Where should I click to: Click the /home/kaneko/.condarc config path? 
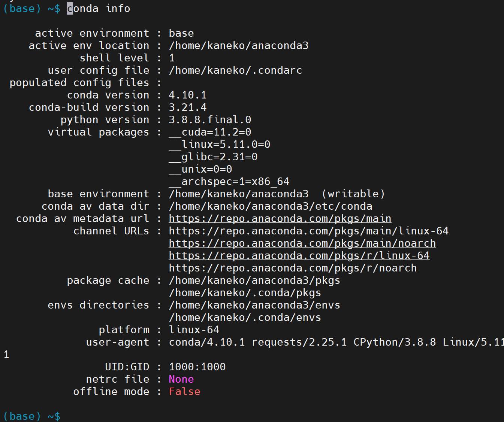(x=235, y=70)
